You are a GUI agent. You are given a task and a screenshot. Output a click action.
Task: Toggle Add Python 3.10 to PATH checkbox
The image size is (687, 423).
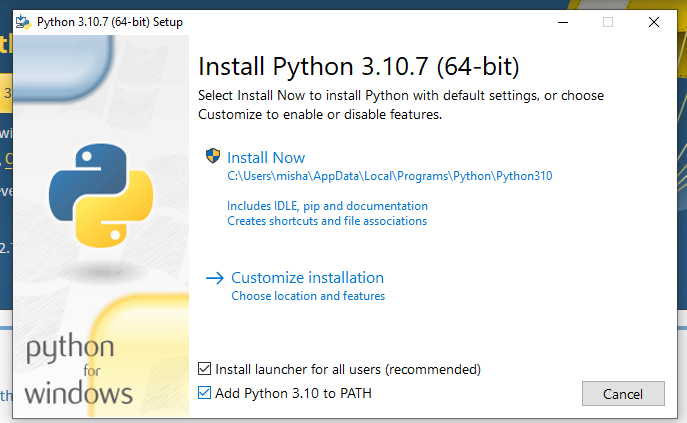click(204, 392)
